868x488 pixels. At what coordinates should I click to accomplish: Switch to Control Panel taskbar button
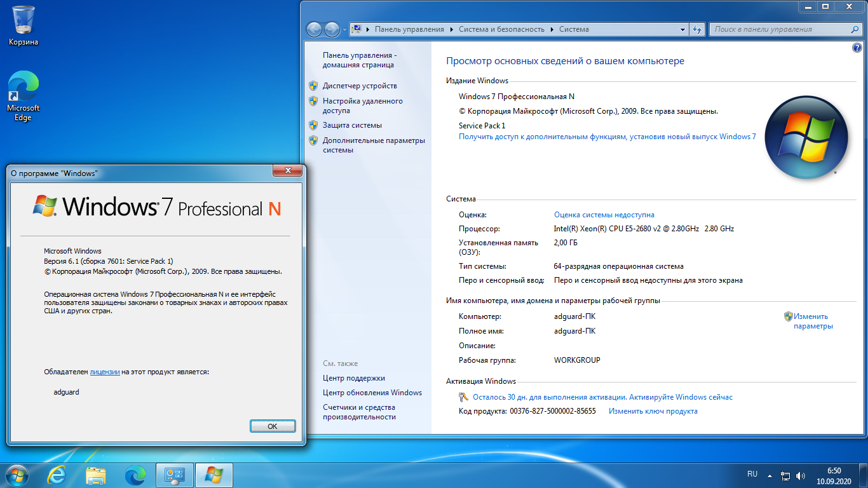[x=174, y=475]
